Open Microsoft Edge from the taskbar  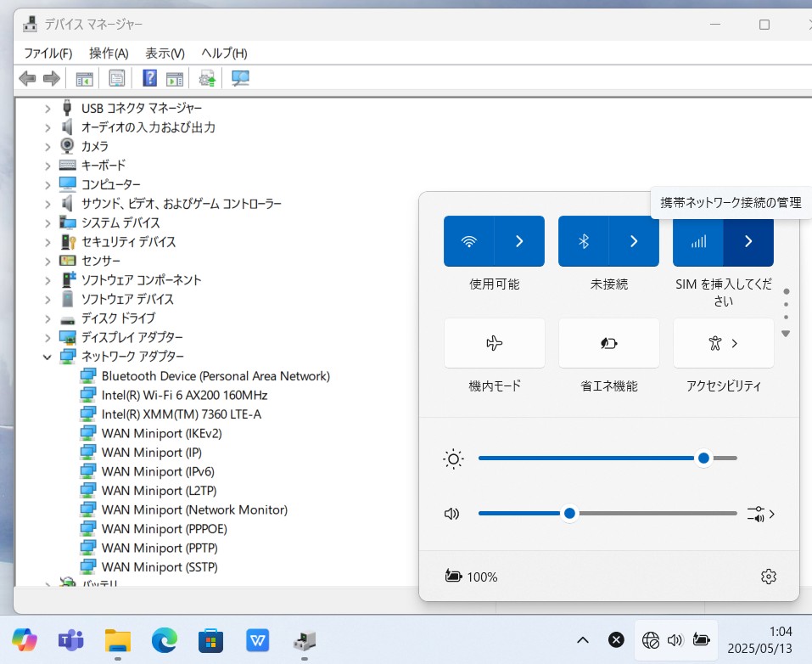click(164, 640)
